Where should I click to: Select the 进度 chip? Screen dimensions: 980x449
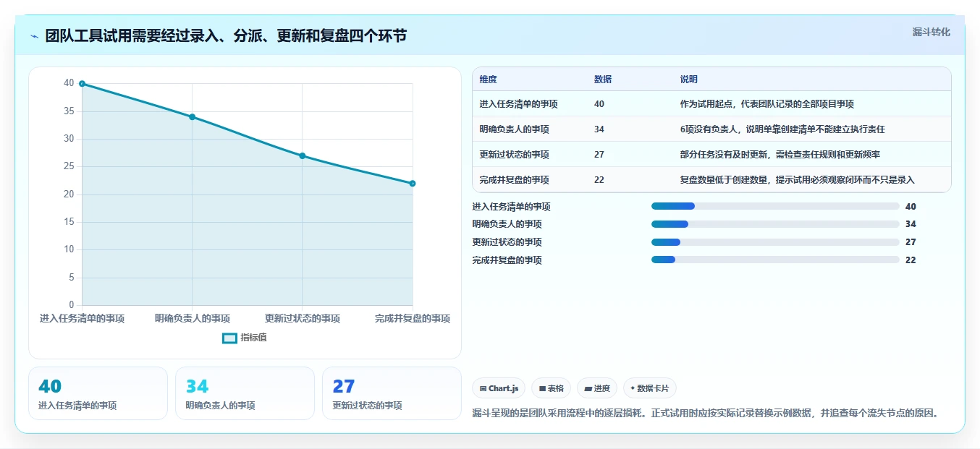(x=597, y=388)
